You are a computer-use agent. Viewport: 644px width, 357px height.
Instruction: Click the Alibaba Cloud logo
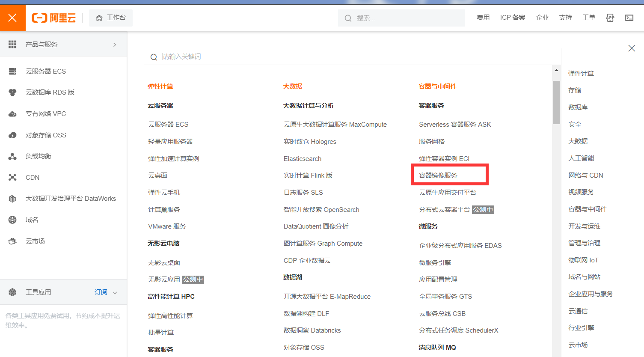click(x=54, y=18)
